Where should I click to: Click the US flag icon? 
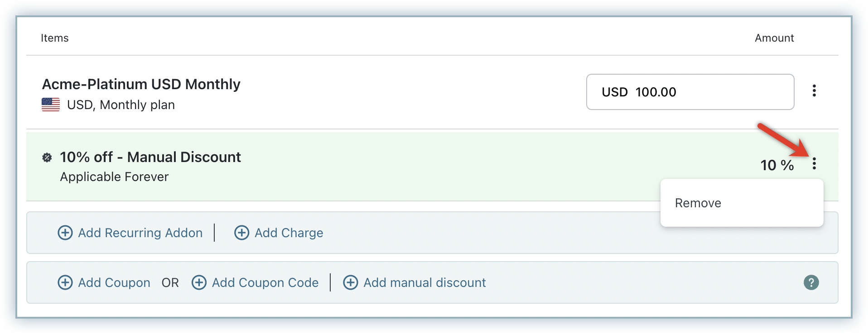pos(51,105)
